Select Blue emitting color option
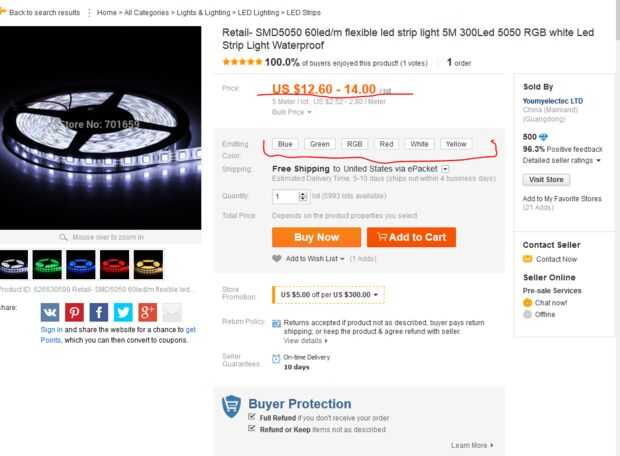The height and width of the screenshot is (456, 620). tap(285, 145)
